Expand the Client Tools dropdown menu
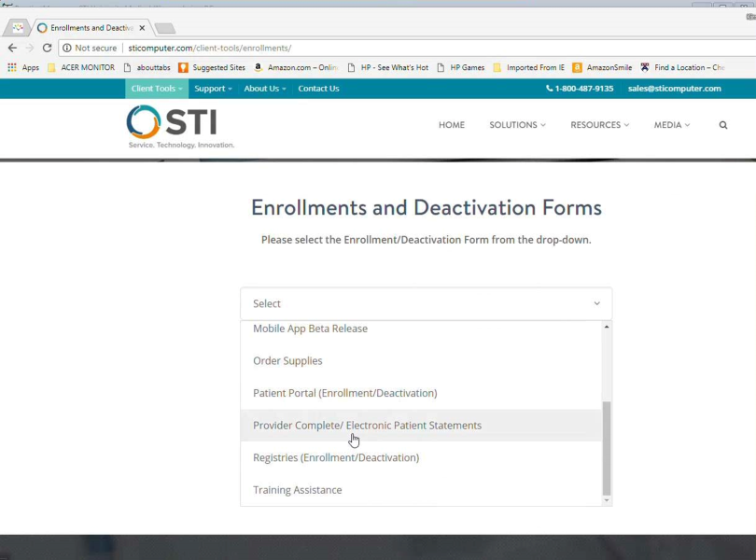 coord(156,89)
